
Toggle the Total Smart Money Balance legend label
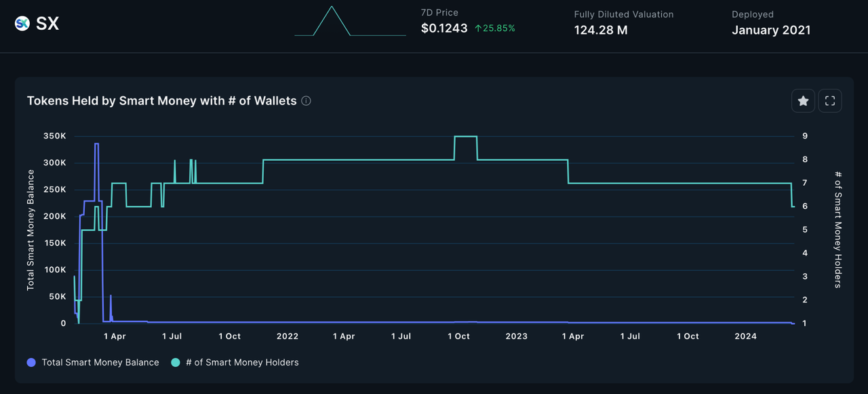click(x=100, y=363)
